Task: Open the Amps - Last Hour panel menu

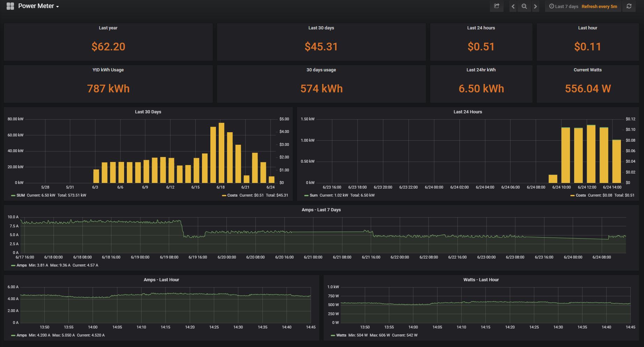Action: pyautogui.click(x=161, y=279)
